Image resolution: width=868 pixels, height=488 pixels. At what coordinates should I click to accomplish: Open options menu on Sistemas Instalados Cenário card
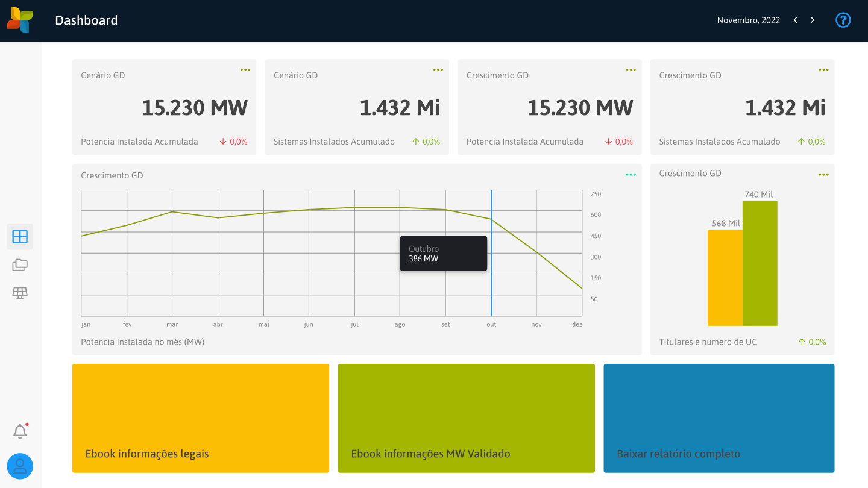click(x=438, y=70)
